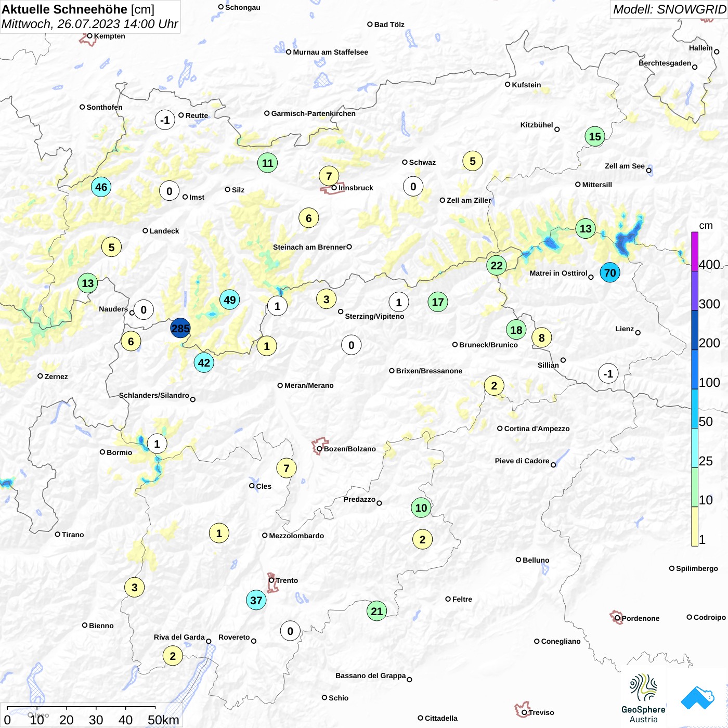
Task: Click the Meran/Merano city label
Action: (309, 385)
